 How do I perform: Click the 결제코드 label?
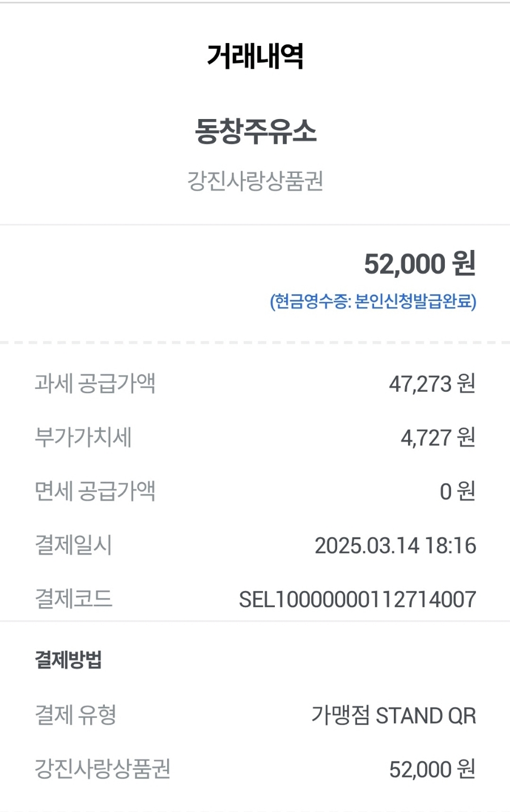pyautogui.click(x=74, y=599)
